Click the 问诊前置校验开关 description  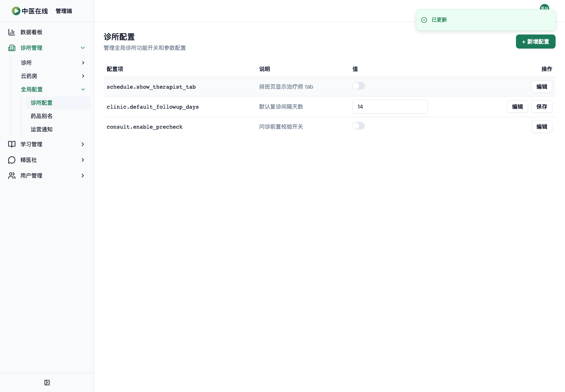tap(281, 127)
